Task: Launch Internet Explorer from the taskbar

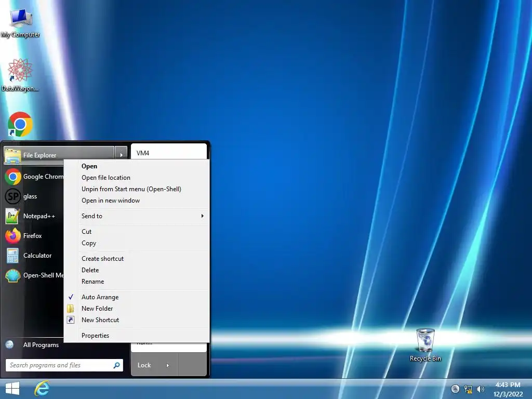Action: pos(42,389)
